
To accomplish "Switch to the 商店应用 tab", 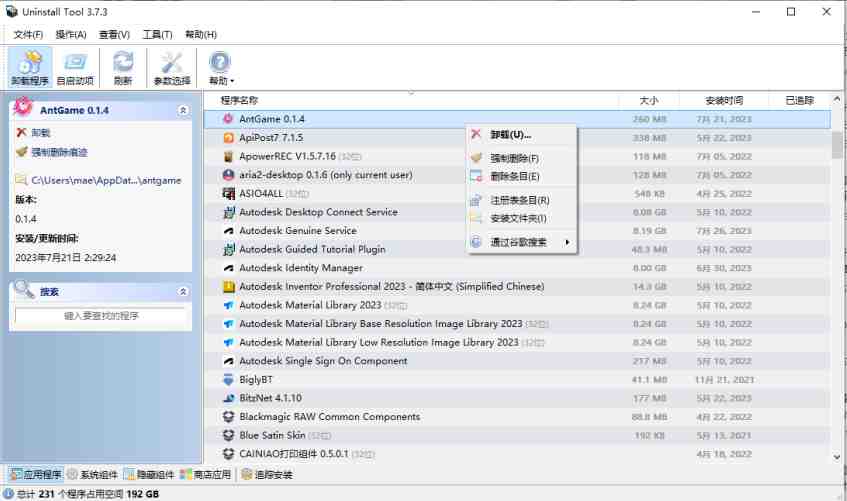I will pos(205,475).
